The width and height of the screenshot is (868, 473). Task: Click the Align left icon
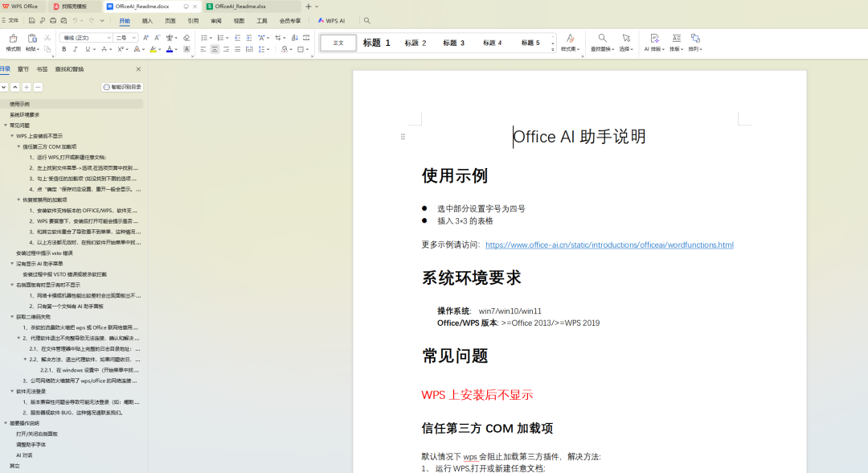pyautogui.click(x=203, y=49)
